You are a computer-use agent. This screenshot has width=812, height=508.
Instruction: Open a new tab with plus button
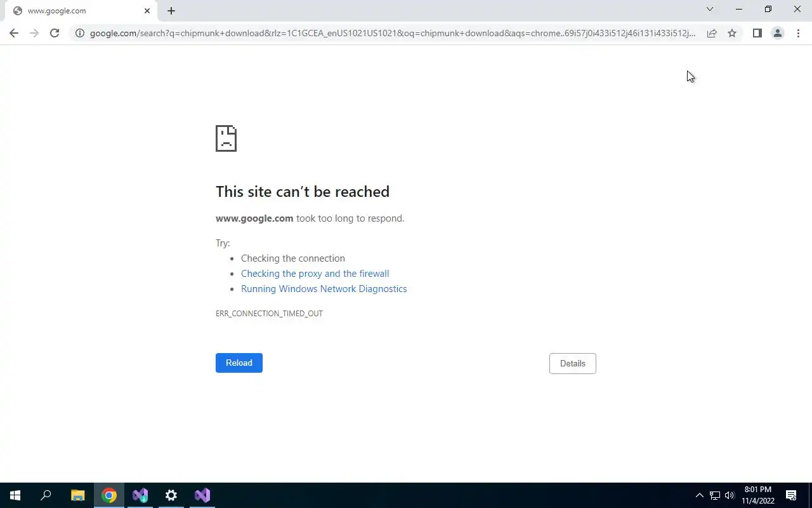pos(171,11)
